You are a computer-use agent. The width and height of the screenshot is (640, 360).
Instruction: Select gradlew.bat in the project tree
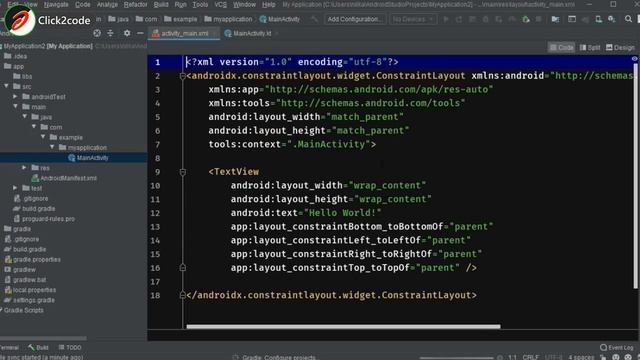[x=29, y=280]
